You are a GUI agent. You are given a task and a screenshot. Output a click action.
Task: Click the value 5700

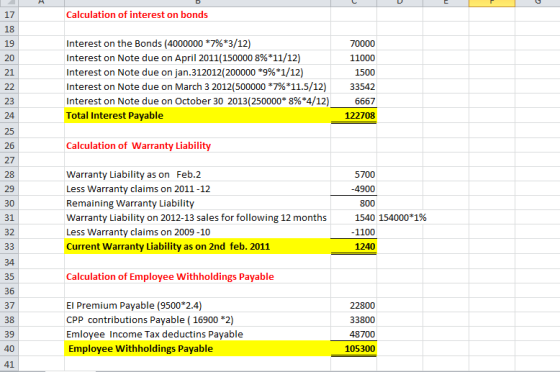tap(365, 175)
